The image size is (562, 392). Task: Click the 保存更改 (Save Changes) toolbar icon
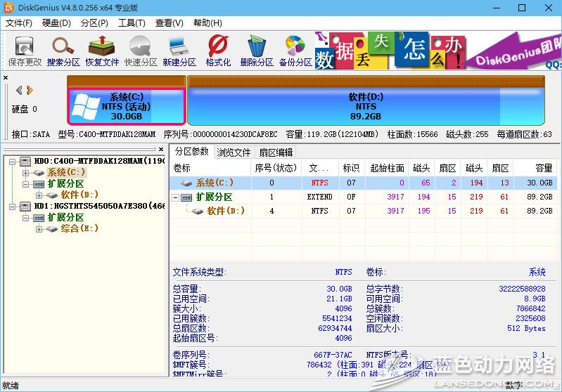point(25,51)
